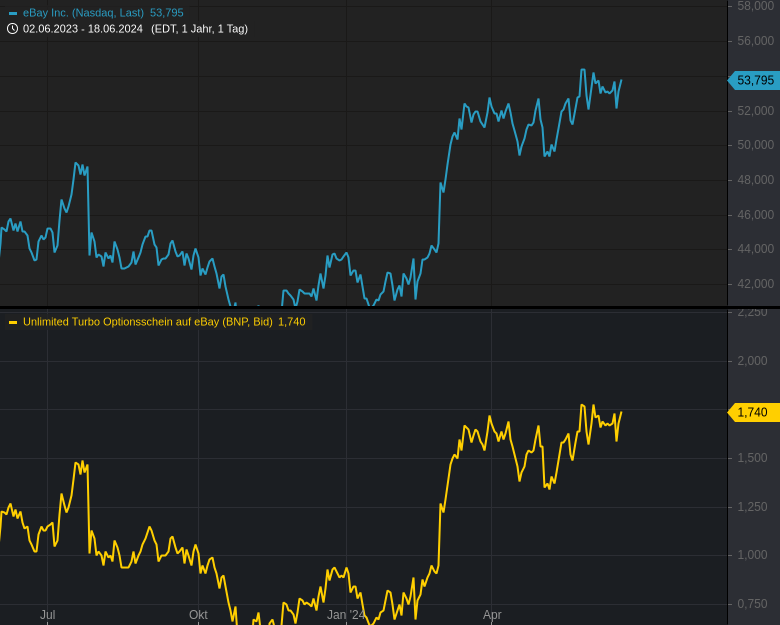Click the date range 02.06.2023 - 18.06.2024

(x=83, y=29)
